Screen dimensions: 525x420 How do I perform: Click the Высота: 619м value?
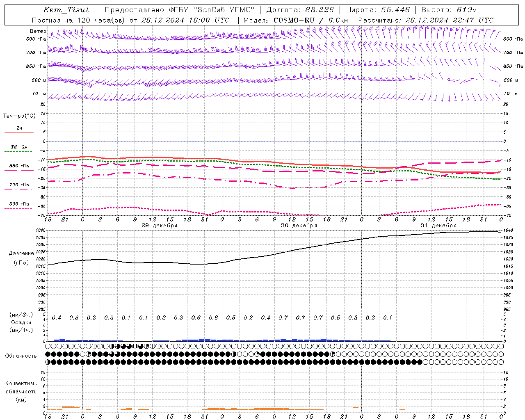(x=449, y=10)
